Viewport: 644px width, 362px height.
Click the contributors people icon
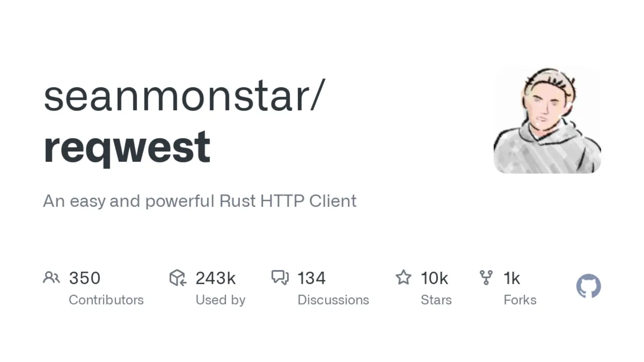tap(51, 278)
